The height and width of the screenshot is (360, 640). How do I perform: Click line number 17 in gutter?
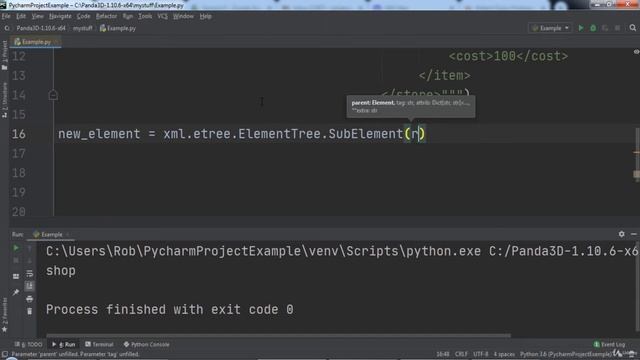(19, 153)
